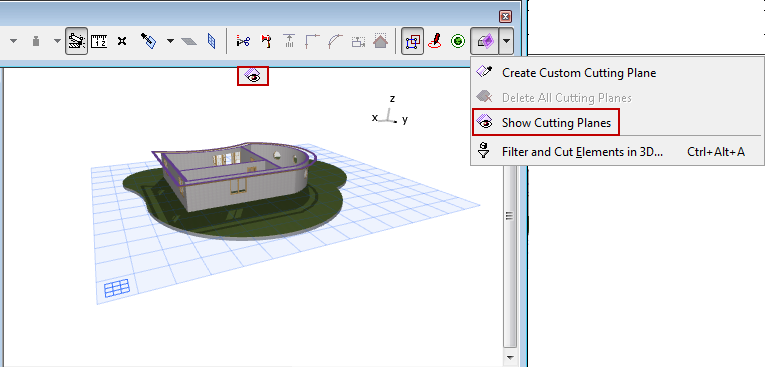The width and height of the screenshot is (765, 367).
Task: Click the purple plane icon by Create Custom
Action: (483, 72)
